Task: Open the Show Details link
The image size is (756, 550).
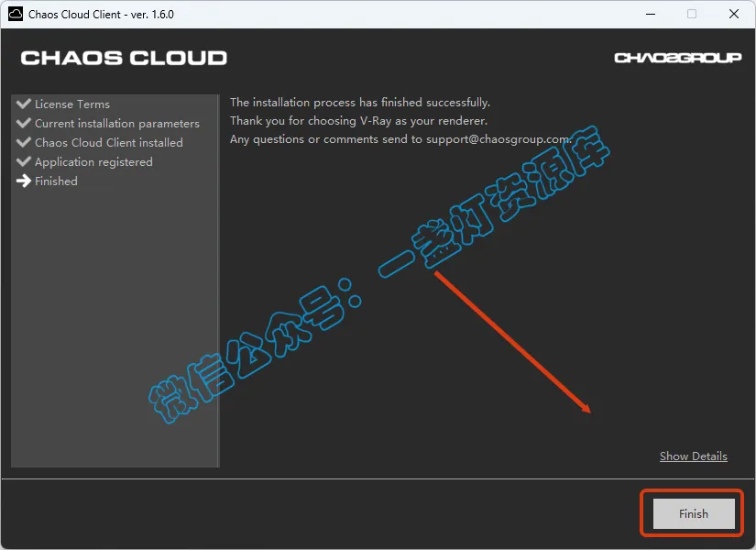Action: [694, 456]
